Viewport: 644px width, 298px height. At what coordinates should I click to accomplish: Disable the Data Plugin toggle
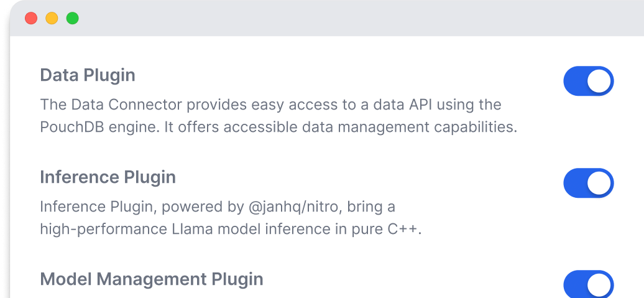[x=588, y=81]
